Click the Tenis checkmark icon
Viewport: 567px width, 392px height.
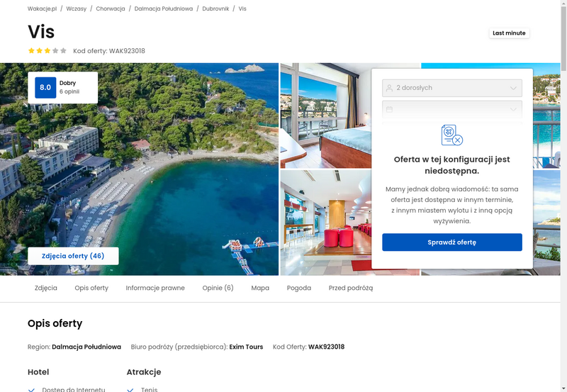(130, 390)
